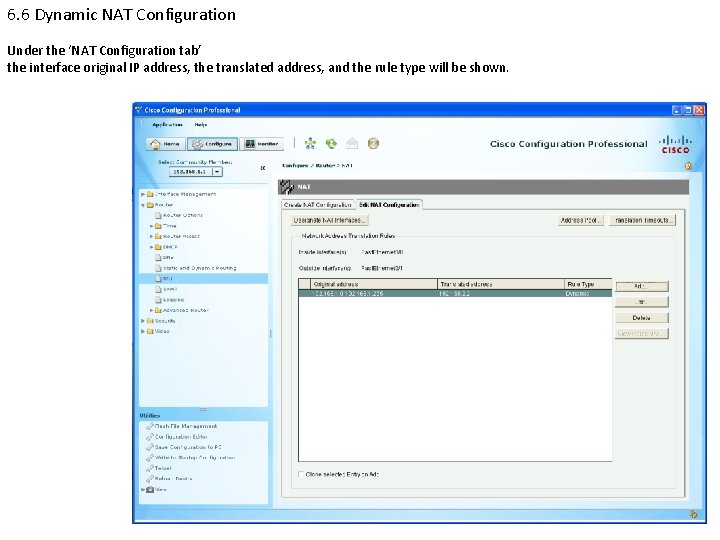Launch the Telnet utility
The width and height of the screenshot is (720, 540).
tap(163, 468)
